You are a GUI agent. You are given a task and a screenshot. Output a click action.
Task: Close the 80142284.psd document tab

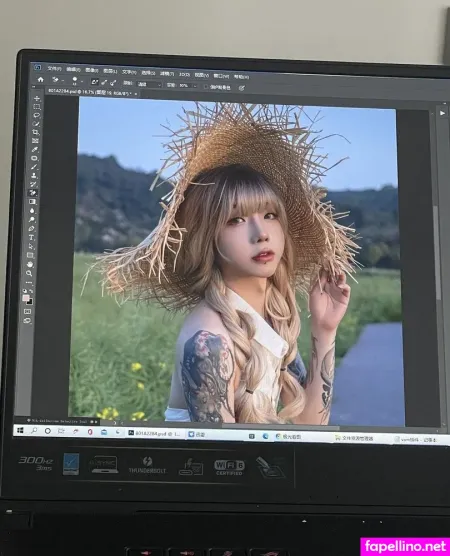click(136, 94)
